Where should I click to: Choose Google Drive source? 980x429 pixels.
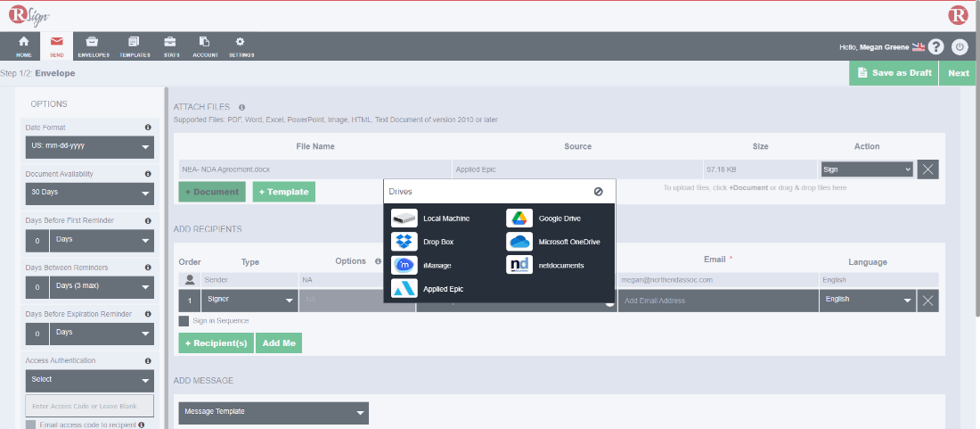coord(543,219)
